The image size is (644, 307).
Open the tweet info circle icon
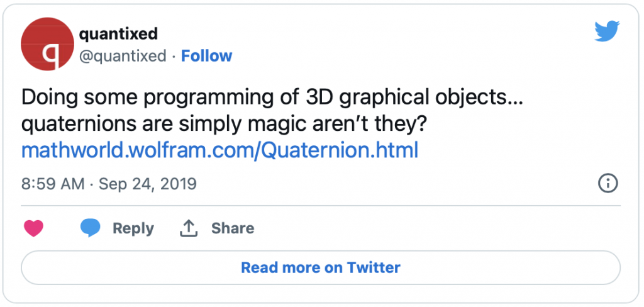point(608,183)
